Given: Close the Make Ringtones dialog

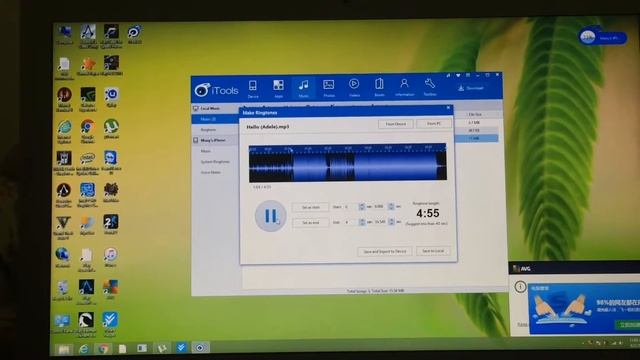Looking at the screenshot, I should pos(448,108).
